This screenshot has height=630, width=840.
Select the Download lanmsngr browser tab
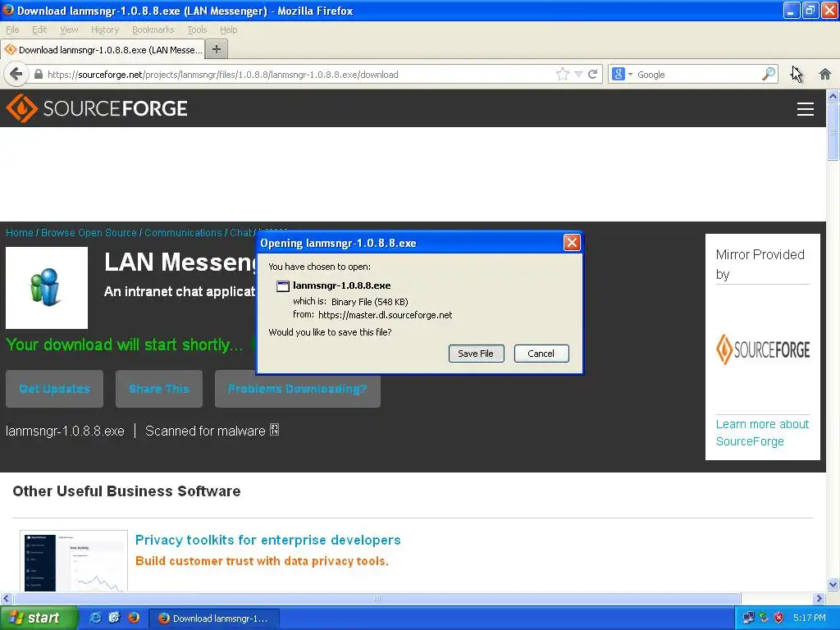pyautogui.click(x=103, y=49)
